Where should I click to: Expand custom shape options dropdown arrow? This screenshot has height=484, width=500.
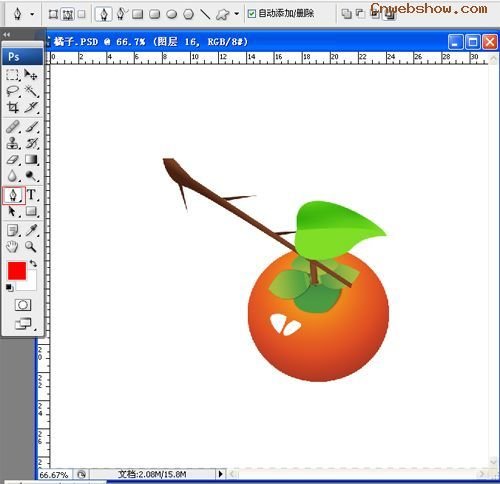coord(236,14)
